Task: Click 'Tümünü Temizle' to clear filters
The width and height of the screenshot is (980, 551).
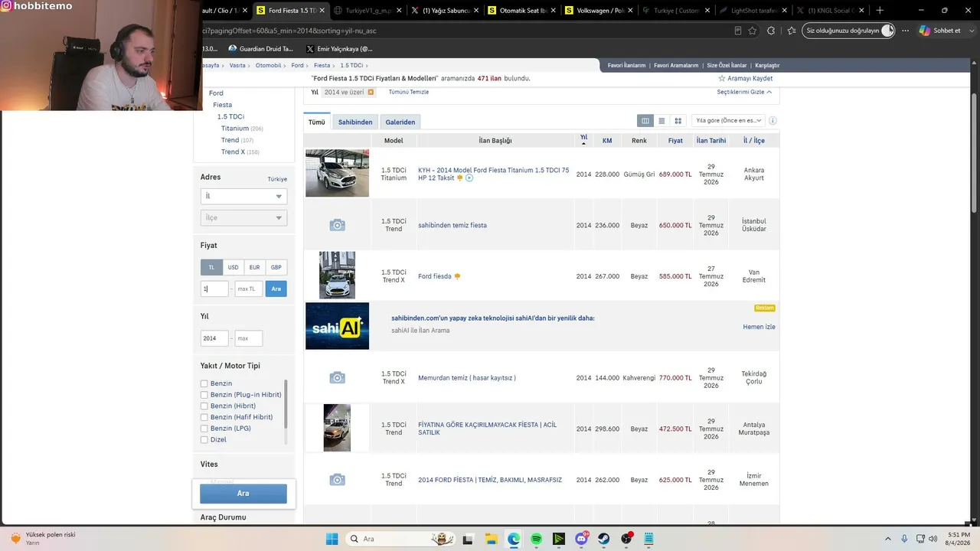Action: (x=409, y=92)
